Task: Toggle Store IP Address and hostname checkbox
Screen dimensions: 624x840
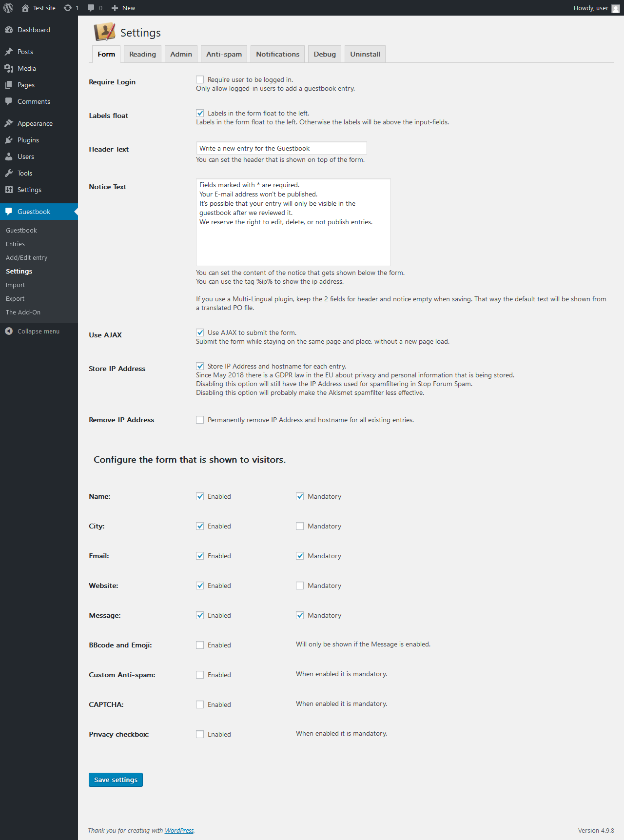Action: (200, 366)
